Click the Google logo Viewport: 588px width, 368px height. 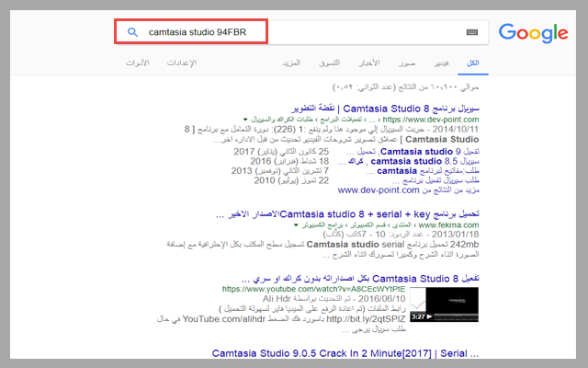click(x=533, y=33)
